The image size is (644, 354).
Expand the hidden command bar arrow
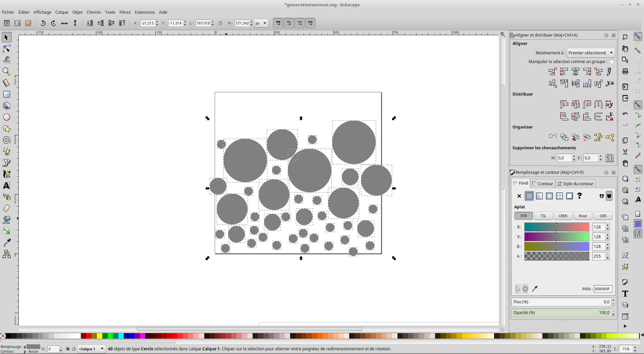[625, 326]
